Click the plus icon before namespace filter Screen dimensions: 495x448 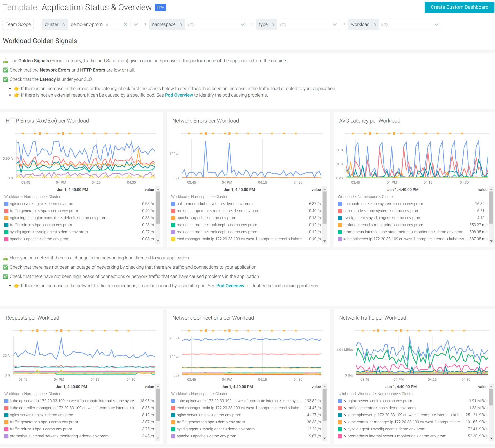point(145,24)
